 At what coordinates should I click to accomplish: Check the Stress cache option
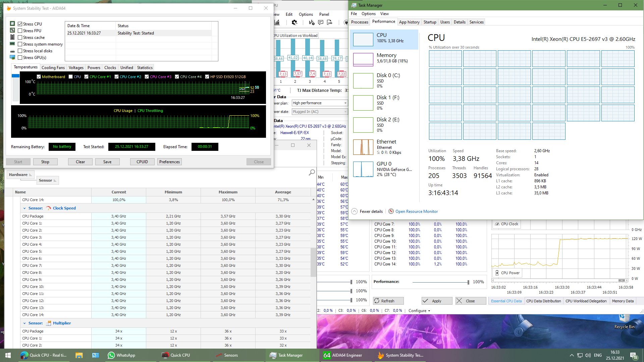(20, 38)
